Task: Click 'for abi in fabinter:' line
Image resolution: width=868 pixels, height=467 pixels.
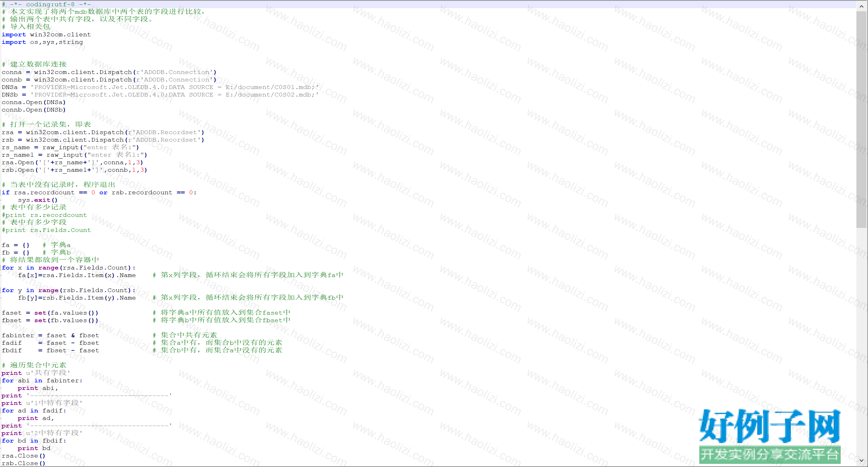Action: [x=42, y=380]
